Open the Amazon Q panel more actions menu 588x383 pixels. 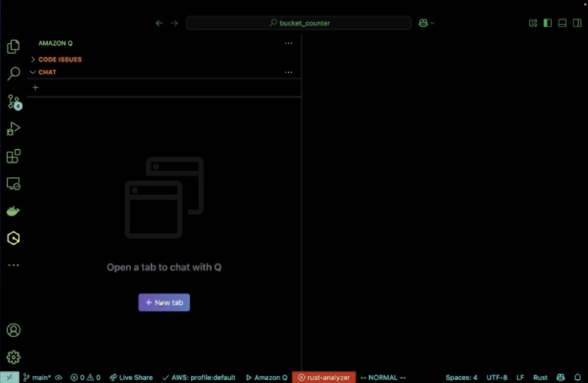(x=288, y=43)
